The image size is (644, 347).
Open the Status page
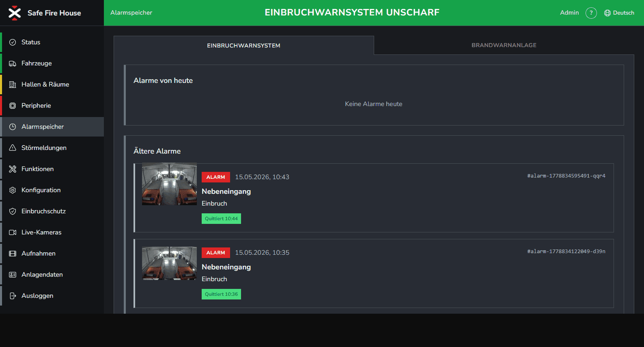(52, 42)
